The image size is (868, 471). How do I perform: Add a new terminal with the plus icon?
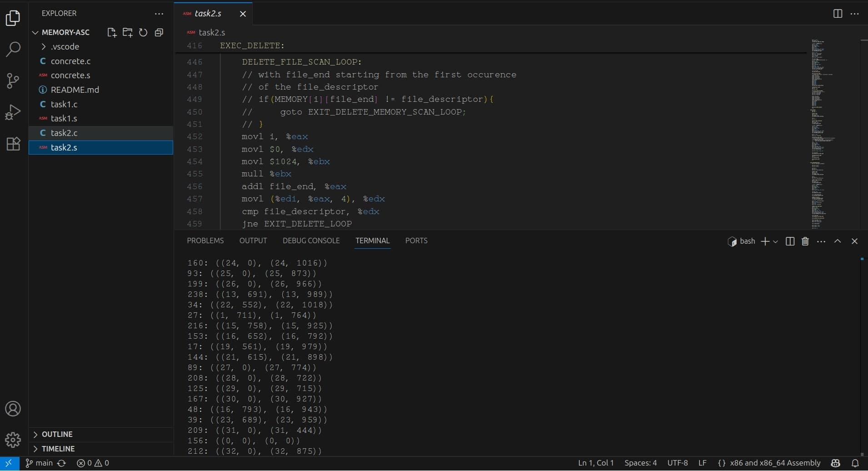click(x=765, y=241)
